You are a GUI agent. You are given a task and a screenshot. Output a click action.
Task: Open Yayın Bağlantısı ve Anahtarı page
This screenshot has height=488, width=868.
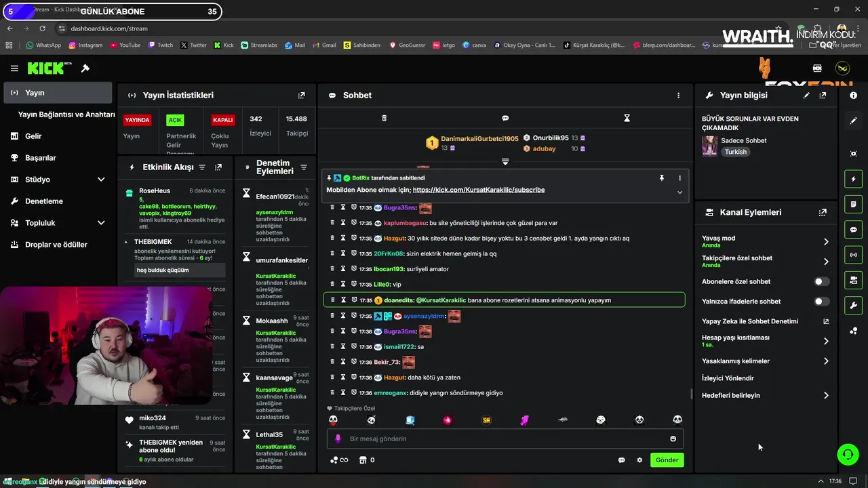coord(66,115)
